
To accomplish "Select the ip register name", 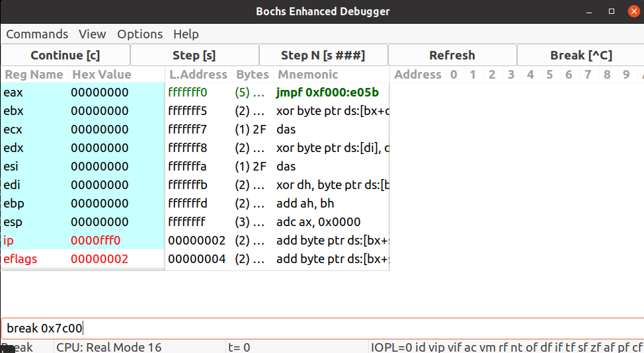I will [x=9, y=241].
